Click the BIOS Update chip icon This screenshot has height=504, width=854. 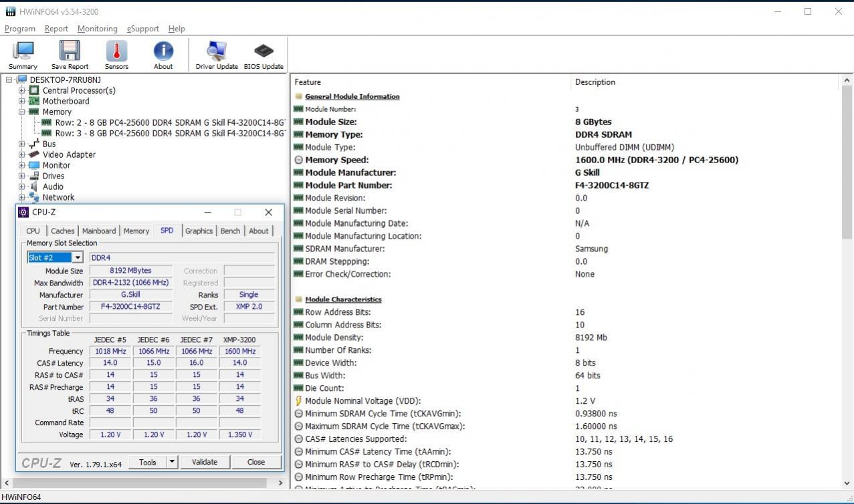[x=263, y=53]
